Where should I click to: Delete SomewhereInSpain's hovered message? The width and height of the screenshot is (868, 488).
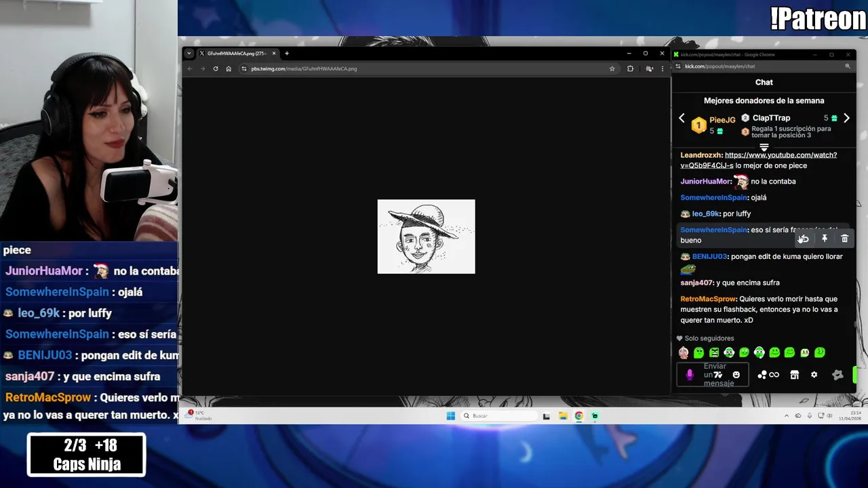pos(844,239)
